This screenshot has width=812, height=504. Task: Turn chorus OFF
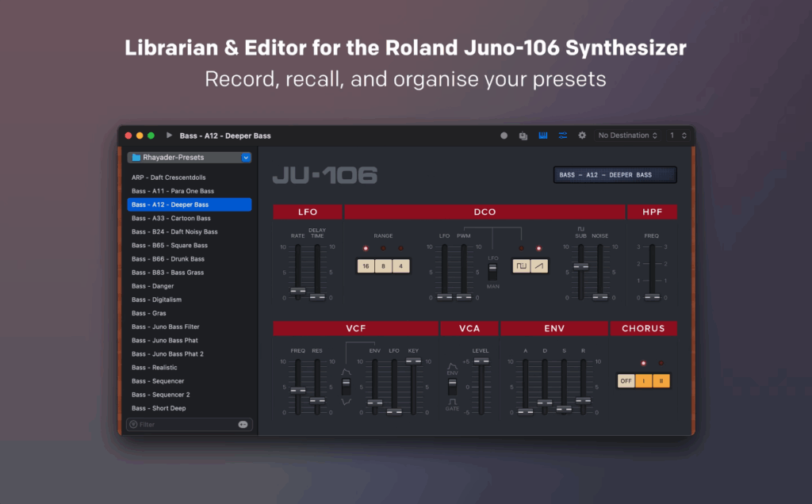tap(626, 380)
